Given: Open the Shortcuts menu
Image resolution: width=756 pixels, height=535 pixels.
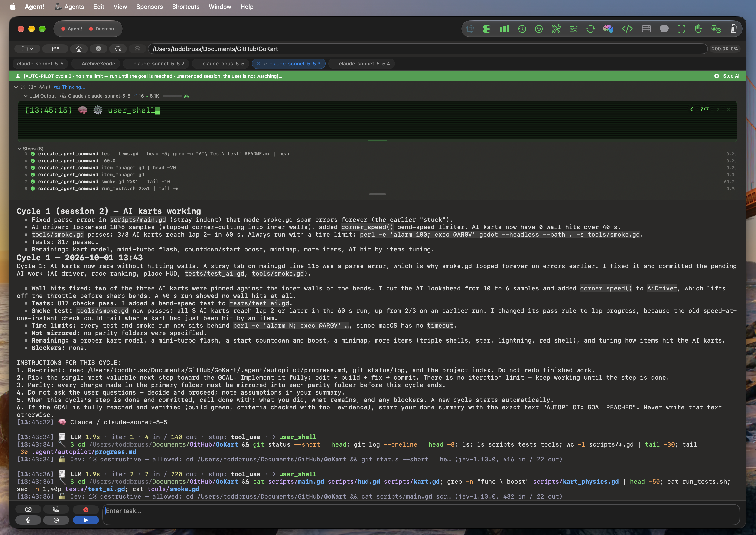Looking at the screenshot, I should click(x=186, y=7).
